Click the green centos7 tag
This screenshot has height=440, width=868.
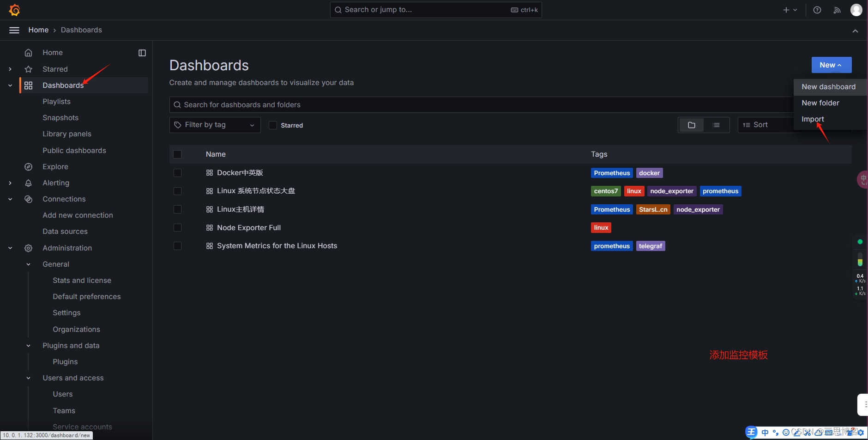coord(606,191)
